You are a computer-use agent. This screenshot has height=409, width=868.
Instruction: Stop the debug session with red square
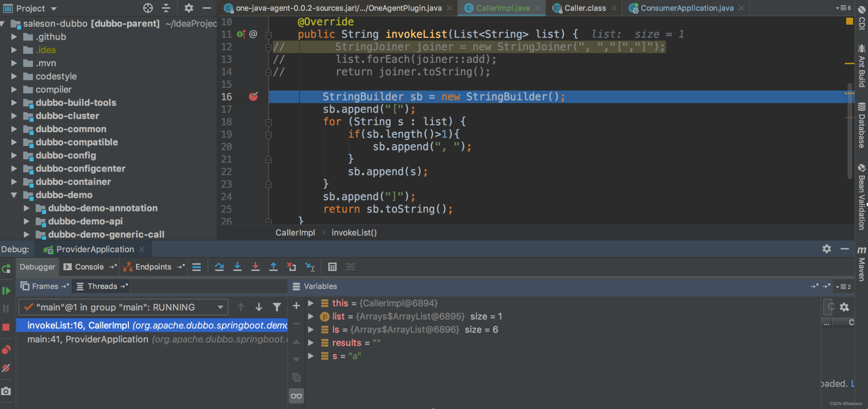[x=6, y=327]
